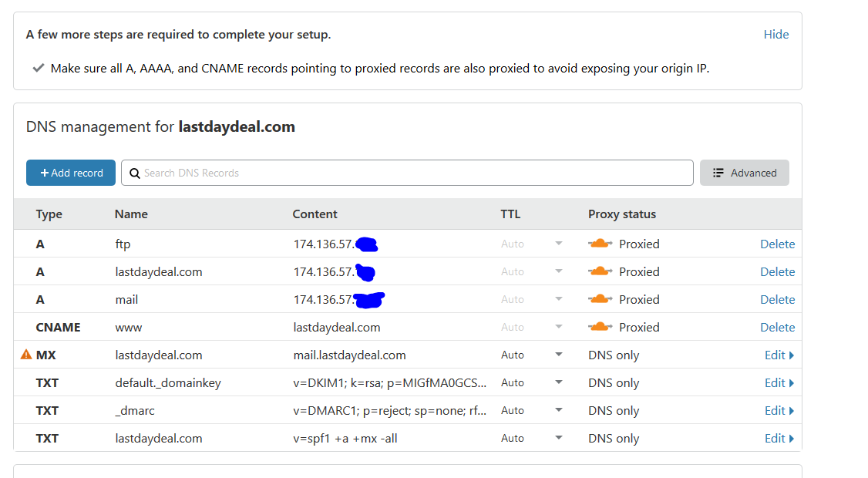Viewport: 868px width, 478px height.
Task: Open TTL dropdown for MX record
Action: [x=559, y=355]
